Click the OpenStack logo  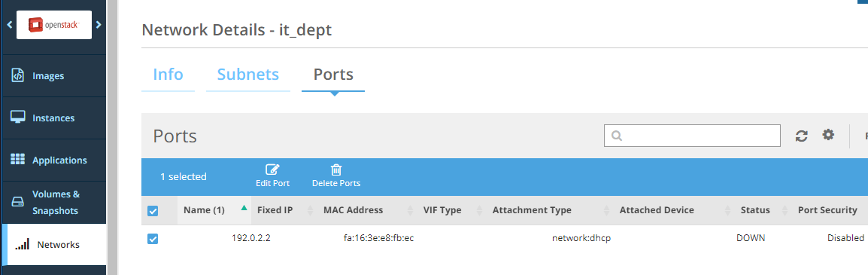pos(54,25)
